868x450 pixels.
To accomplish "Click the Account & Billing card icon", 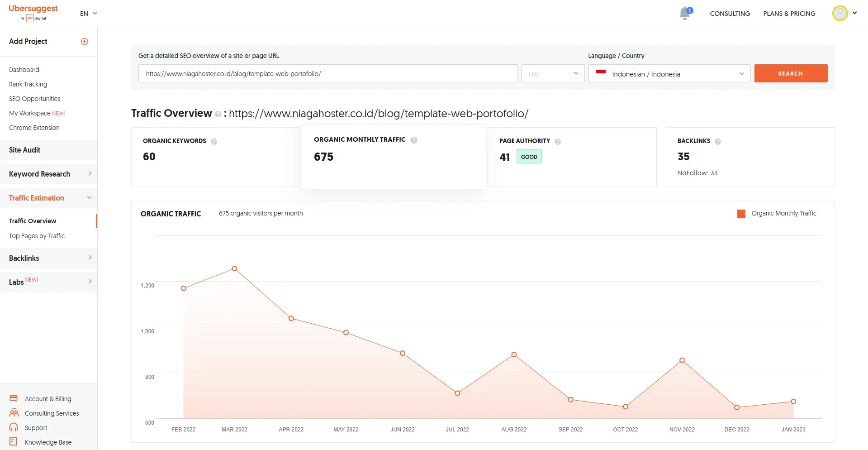I will (x=14, y=398).
